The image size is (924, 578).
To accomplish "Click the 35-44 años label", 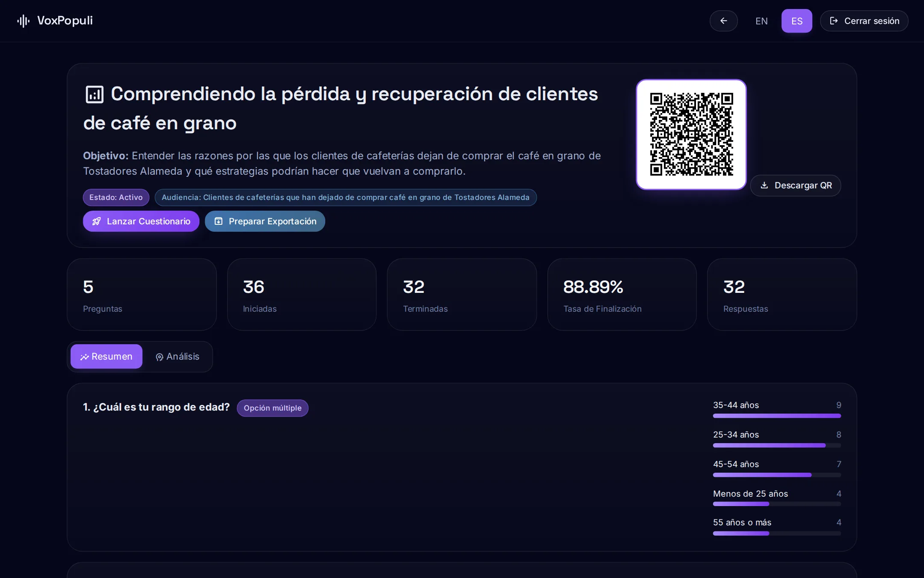I will (x=736, y=405).
